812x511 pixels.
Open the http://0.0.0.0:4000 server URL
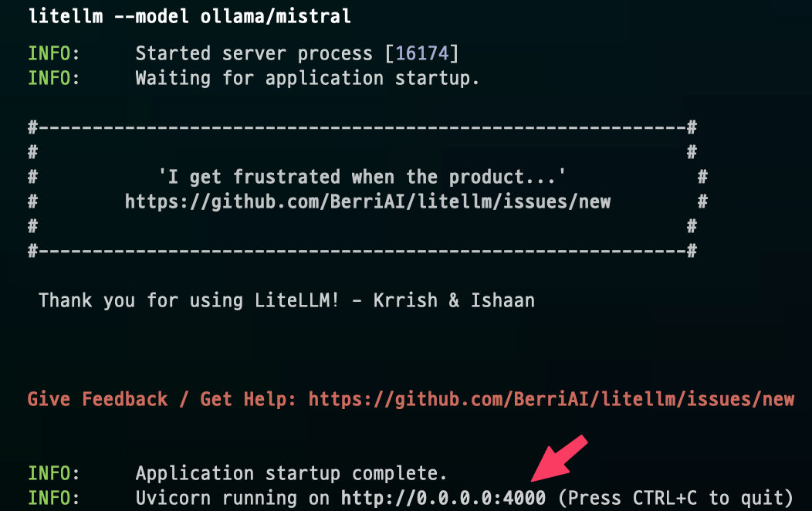tap(443, 498)
